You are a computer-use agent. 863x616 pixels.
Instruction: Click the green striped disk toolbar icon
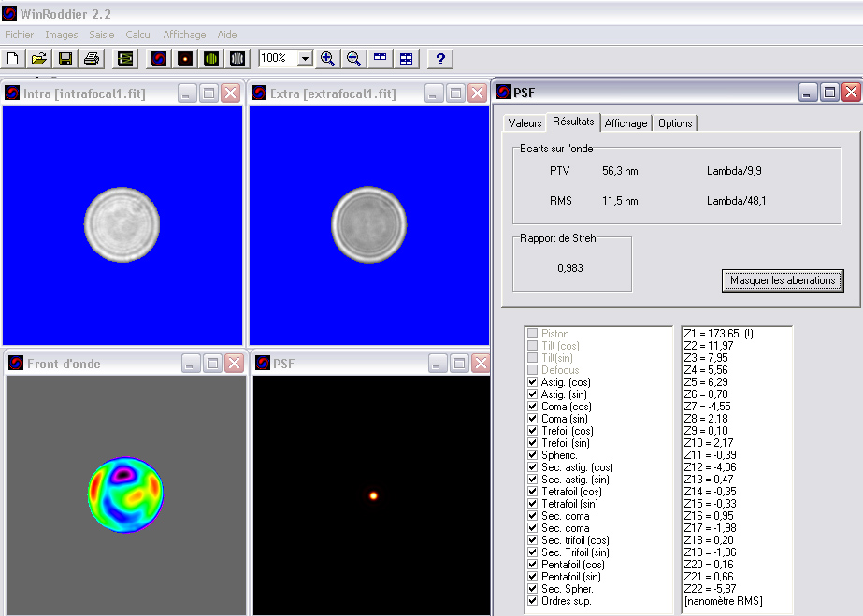tap(211, 58)
